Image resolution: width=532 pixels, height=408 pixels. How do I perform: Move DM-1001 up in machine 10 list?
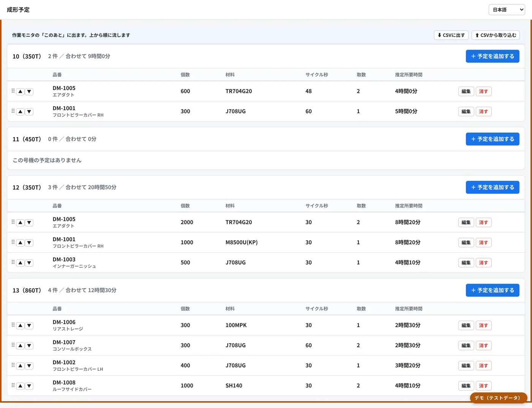[21, 112]
